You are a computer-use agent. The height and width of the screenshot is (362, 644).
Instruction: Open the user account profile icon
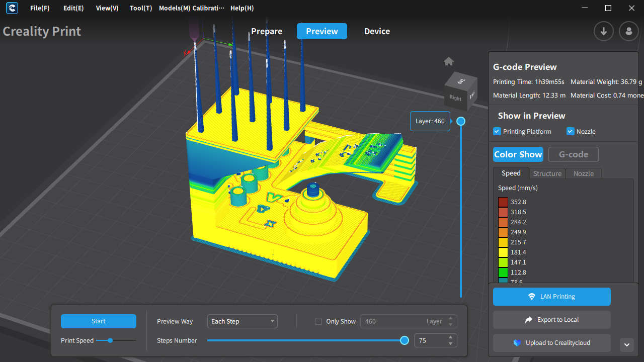pos(628,31)
